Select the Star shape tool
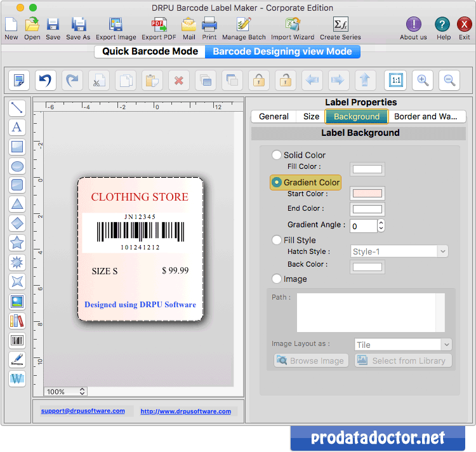 (17, 243)
